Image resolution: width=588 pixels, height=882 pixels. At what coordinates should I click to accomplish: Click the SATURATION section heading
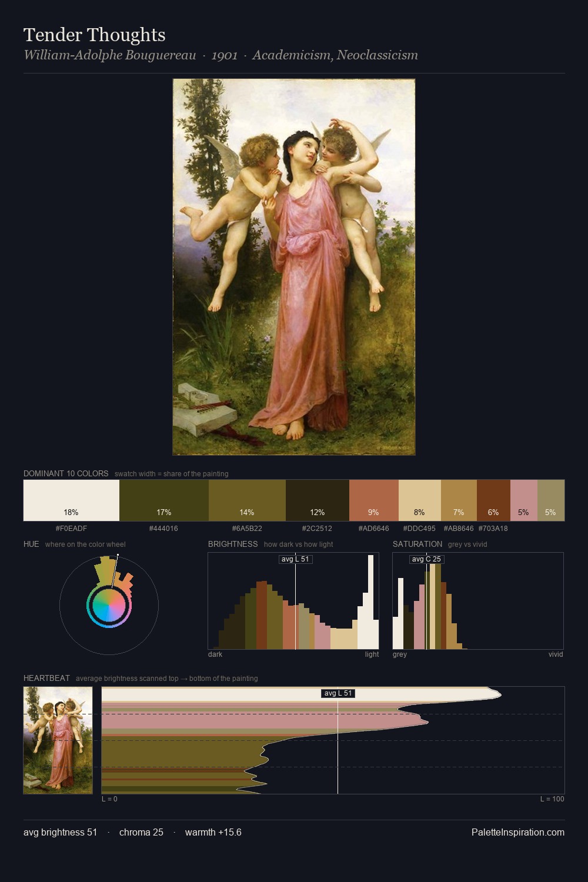[417, 544]
